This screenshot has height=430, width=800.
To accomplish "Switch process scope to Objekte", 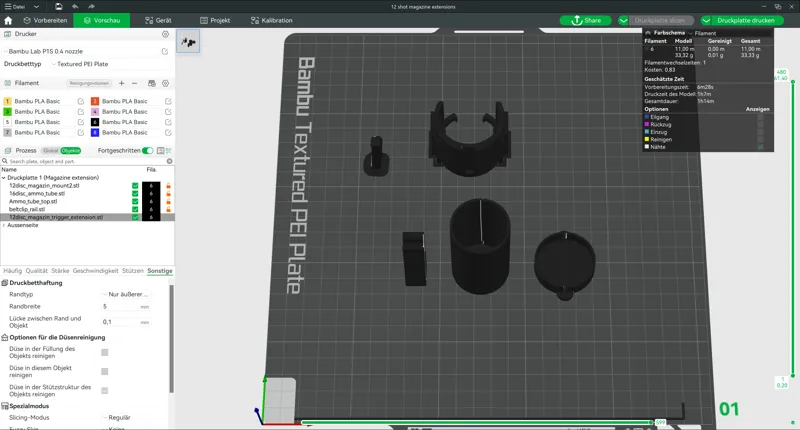I will (70, 150).
